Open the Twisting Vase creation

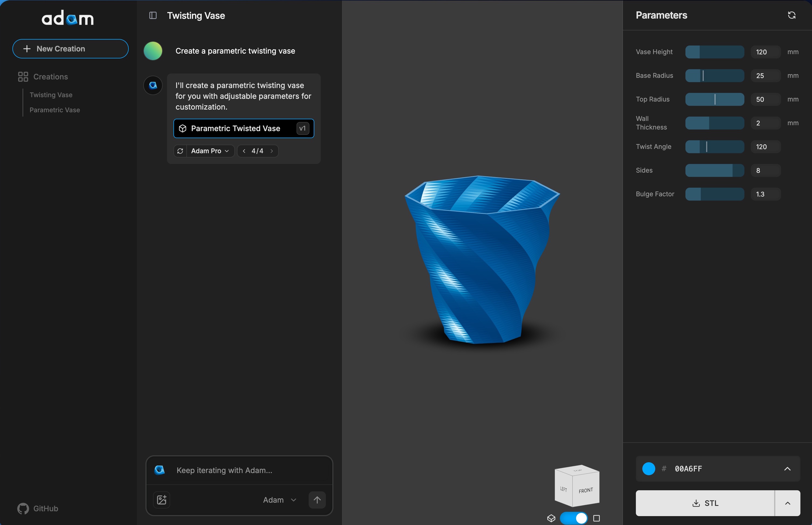(x=51, y=95)
